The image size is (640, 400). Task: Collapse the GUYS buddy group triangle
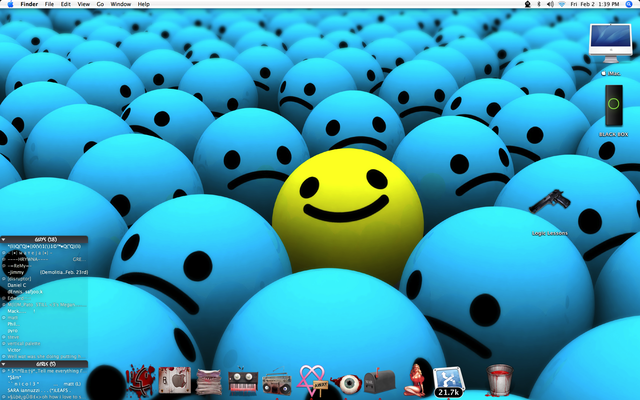tap(3, 240)
